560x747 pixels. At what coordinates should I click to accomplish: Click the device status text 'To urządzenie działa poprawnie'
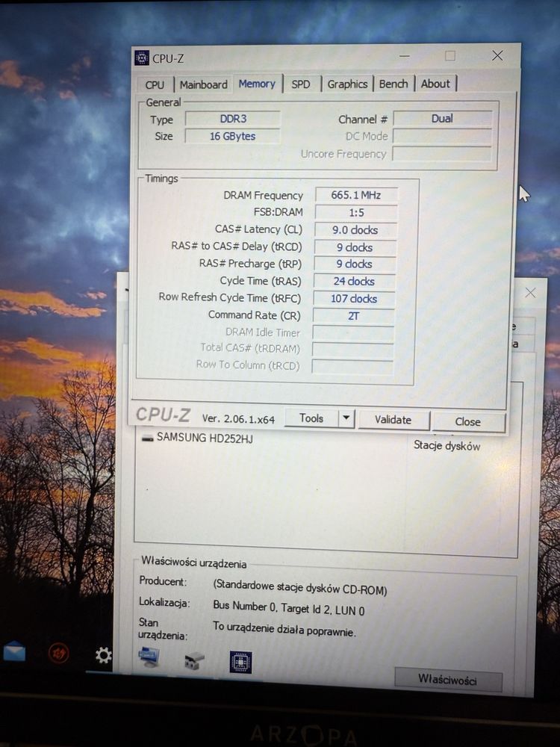pos(284,629)
